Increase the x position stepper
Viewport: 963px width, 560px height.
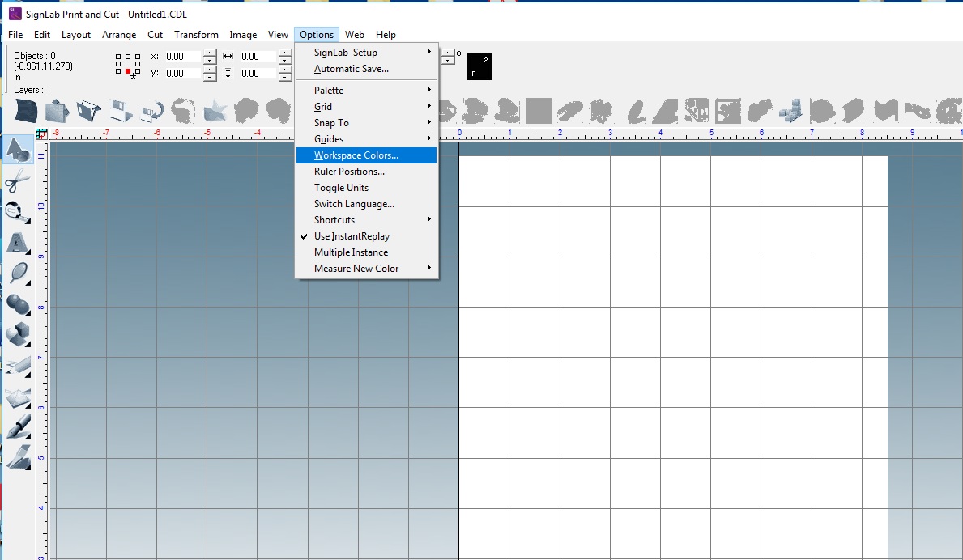210,53
